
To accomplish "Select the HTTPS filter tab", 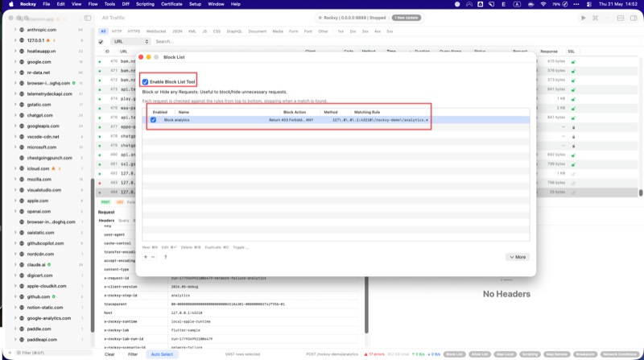I will [134, 31].
